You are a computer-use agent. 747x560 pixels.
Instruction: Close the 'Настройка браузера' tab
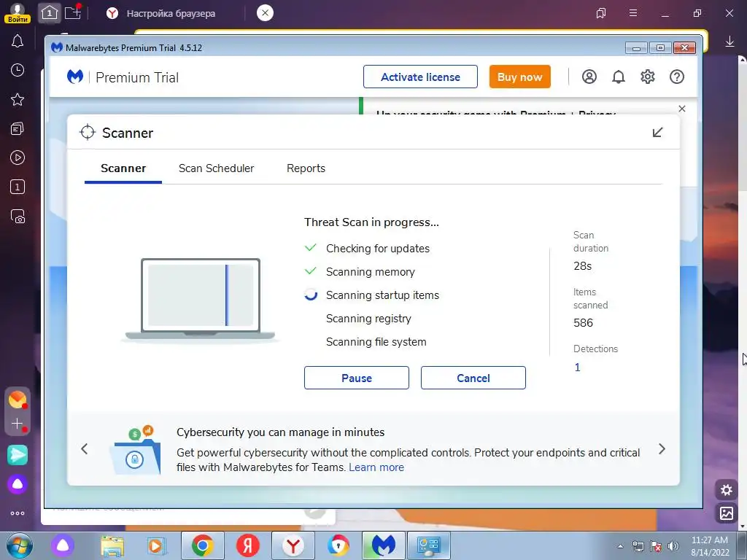pos(265,13)
